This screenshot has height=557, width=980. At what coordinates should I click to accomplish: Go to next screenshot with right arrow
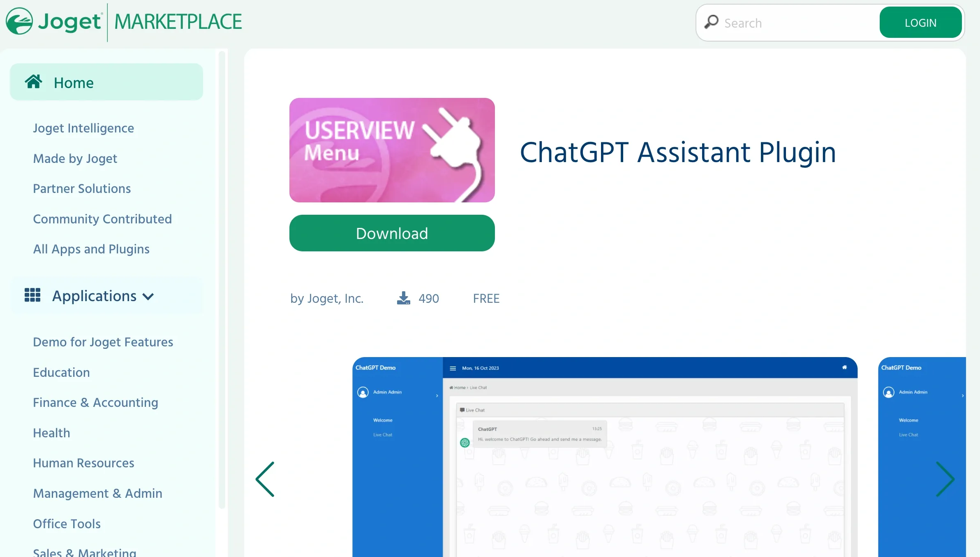pos(945,479)
